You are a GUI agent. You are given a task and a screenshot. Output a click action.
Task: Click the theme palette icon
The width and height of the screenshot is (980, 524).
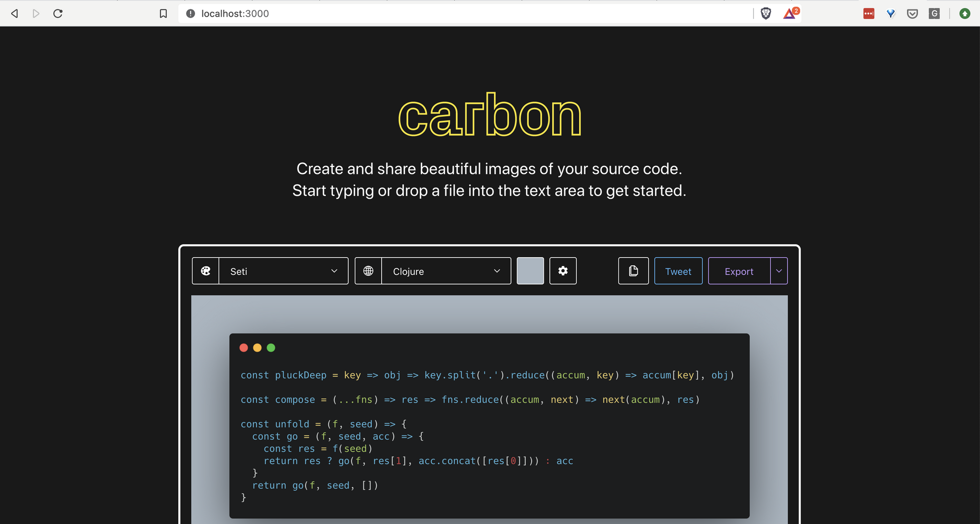pos(206,271)
